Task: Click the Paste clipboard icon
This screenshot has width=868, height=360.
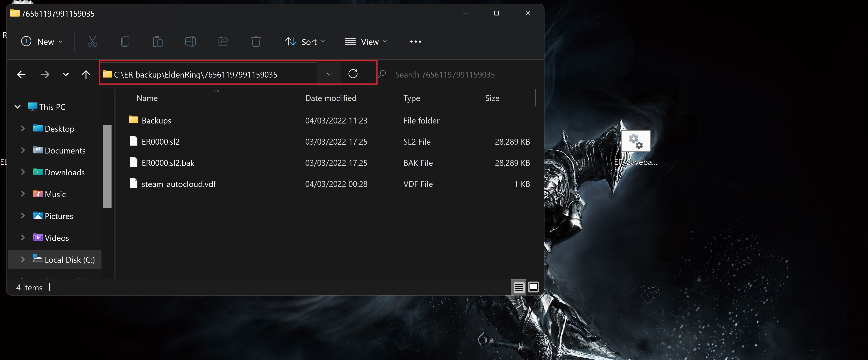Action: pos(157,41)
